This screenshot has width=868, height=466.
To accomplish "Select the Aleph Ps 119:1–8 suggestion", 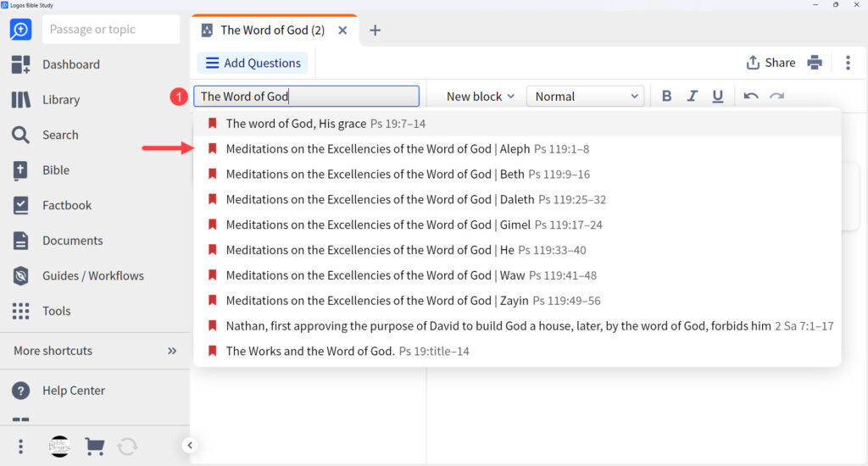I will pyautogui.click(x=517, y=149).
